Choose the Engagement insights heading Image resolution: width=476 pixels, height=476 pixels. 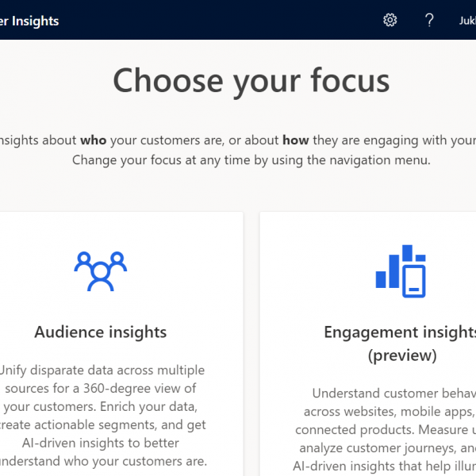pos(400,332)
